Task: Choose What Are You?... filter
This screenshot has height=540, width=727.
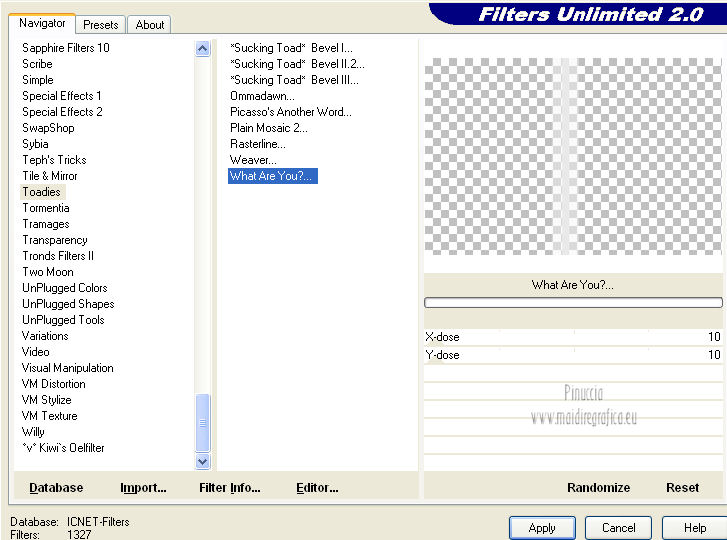Action: pyautogui.click(x=273, y=176)
